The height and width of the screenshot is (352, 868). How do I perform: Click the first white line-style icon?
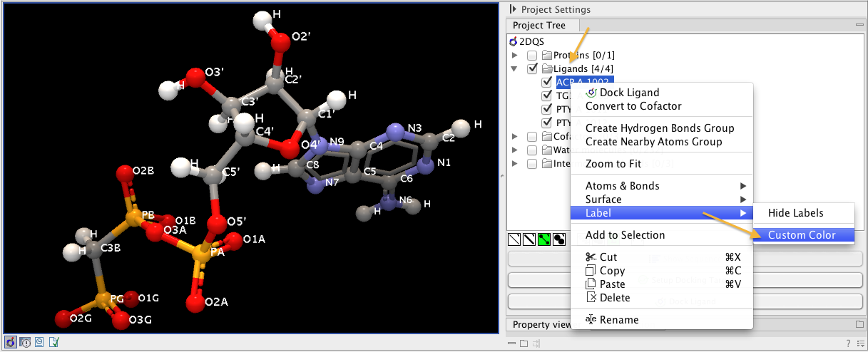pyautogui.click(x=514, y=240)
